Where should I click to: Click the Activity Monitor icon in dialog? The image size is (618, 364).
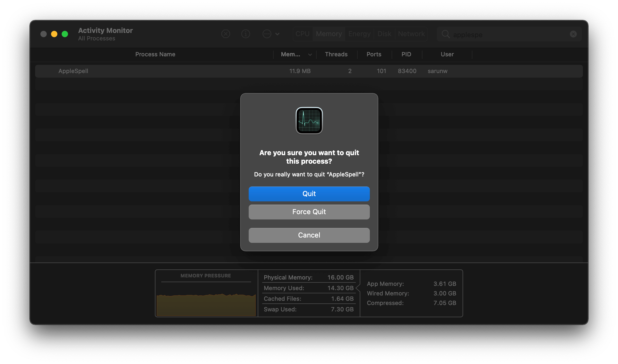tap(309, 121)
